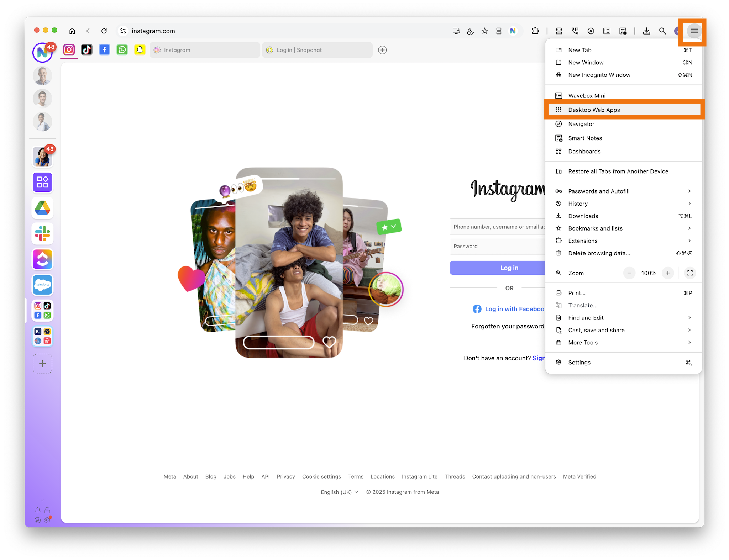
Task: Select the TikTok app icon
Action: pos(87,50)
